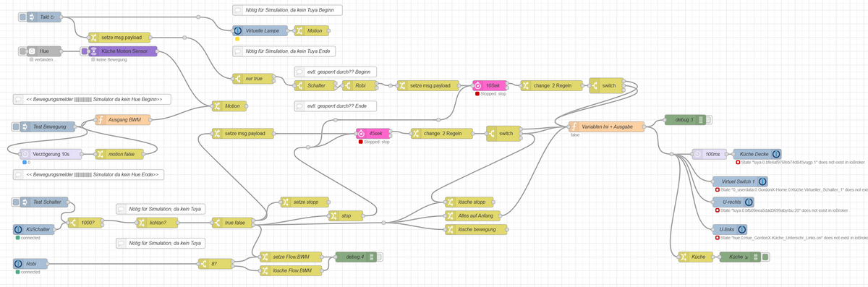868x287 pixels.
Task: Click the 1000? node icon
Action: tap(72, 223)
